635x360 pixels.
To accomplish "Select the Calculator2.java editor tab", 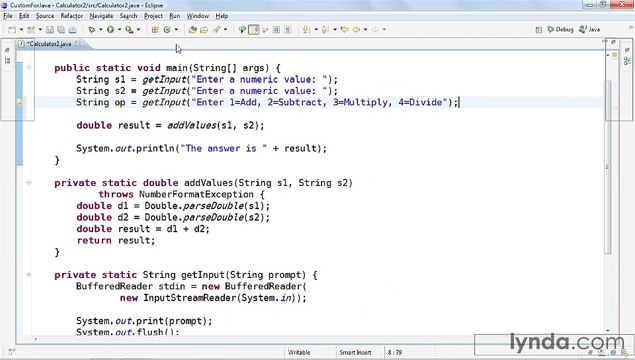I will (49, 44).
